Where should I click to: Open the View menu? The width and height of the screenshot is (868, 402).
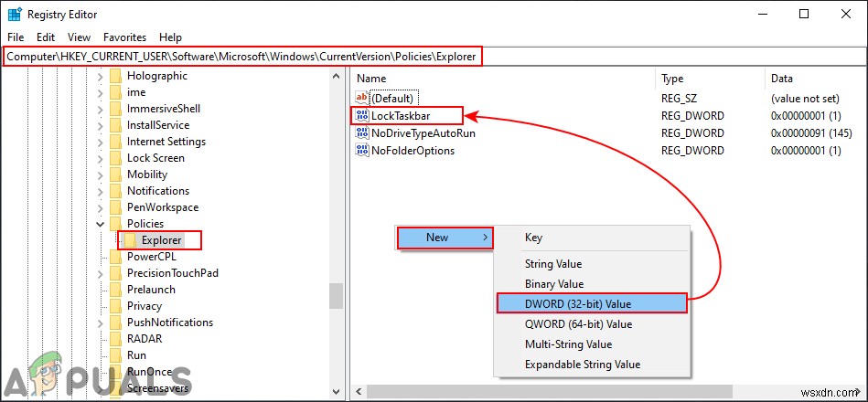pyautogui.click(x=80, y=37)
